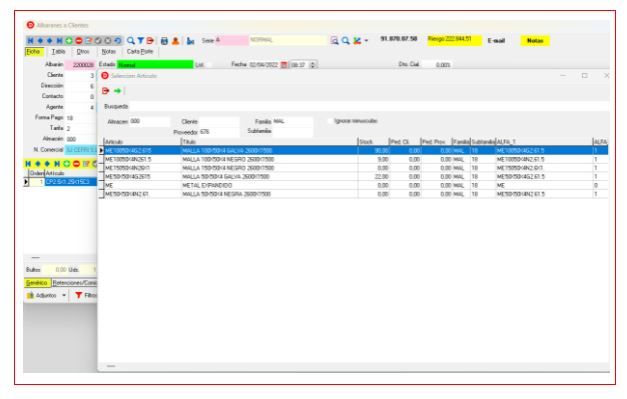Click the green Estado Normal field

tap(155, 65)
